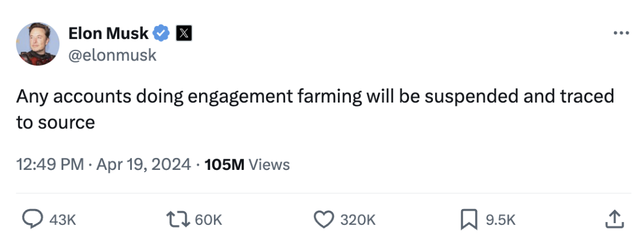Open the three-dot more options menu
644x239 pixels.
(x=621, y=33)
